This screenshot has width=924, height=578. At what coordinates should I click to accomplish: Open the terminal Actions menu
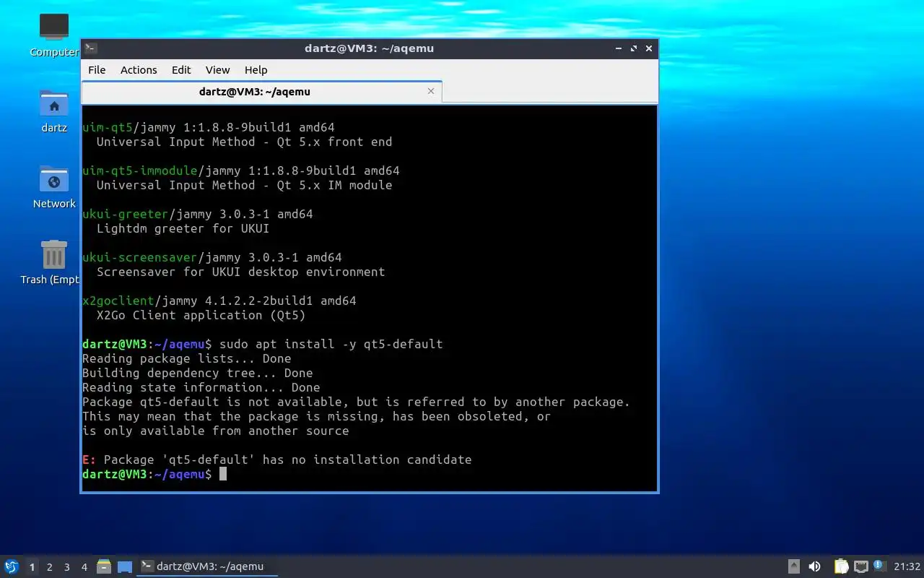139,70
